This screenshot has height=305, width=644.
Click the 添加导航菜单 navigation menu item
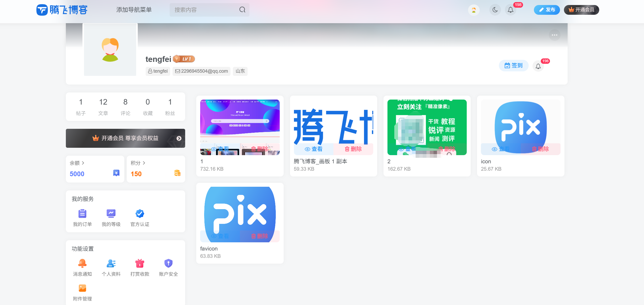(x=134, y=10)
